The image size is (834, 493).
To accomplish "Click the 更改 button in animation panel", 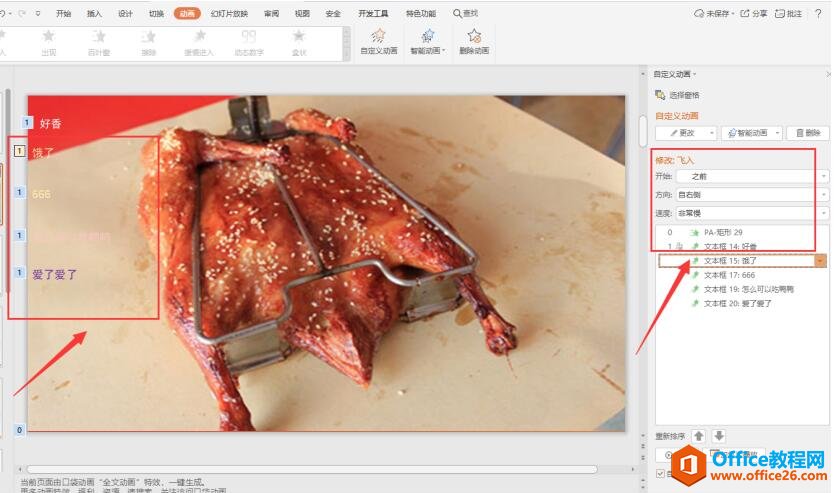I will pyautogui.click(x=685, y=133).
